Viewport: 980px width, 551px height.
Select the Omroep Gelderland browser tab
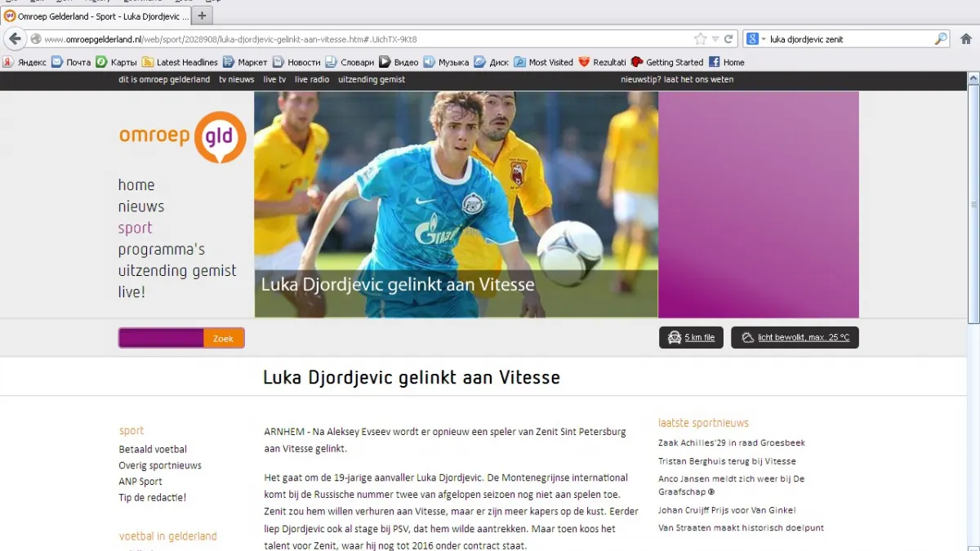point(96,16)
